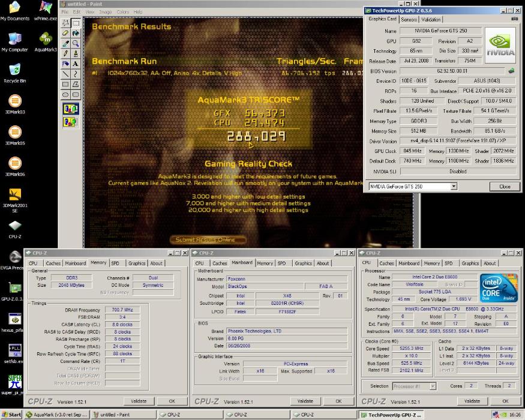Click the Driver Version field in GPU-Z
Screen dimensions: 525x420
[x=458, y=141]
